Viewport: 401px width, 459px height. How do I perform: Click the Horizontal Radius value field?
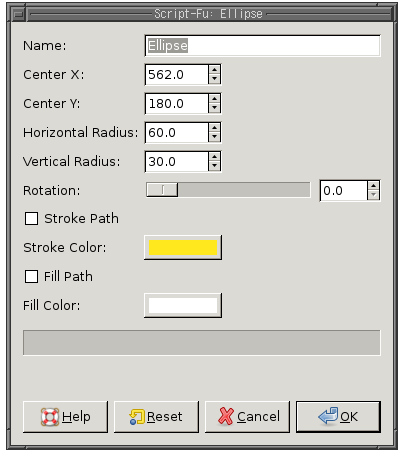tap(177, 133)
